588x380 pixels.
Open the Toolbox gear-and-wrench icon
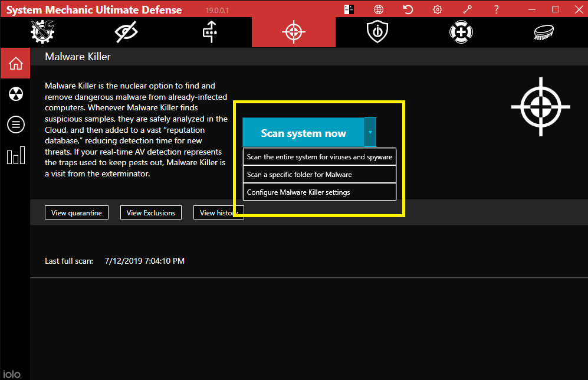42,32
